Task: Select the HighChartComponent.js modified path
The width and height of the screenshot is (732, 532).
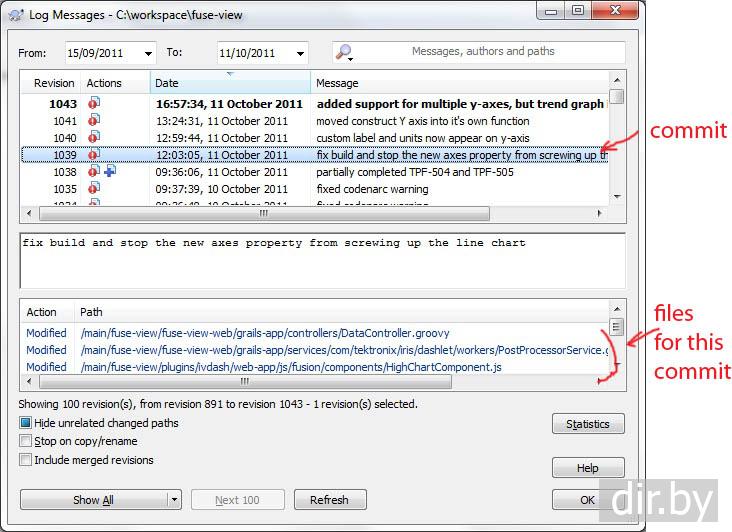Action: tap(291, 367)
